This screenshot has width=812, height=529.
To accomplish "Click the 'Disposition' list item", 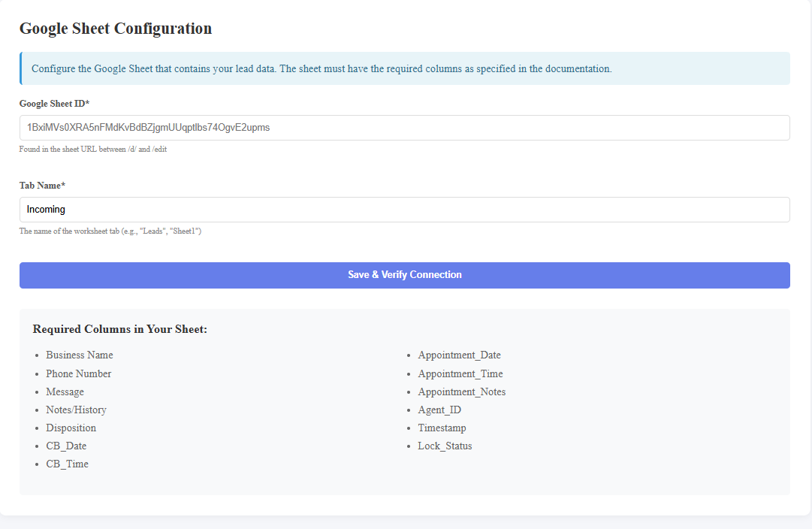I will 71,428.
